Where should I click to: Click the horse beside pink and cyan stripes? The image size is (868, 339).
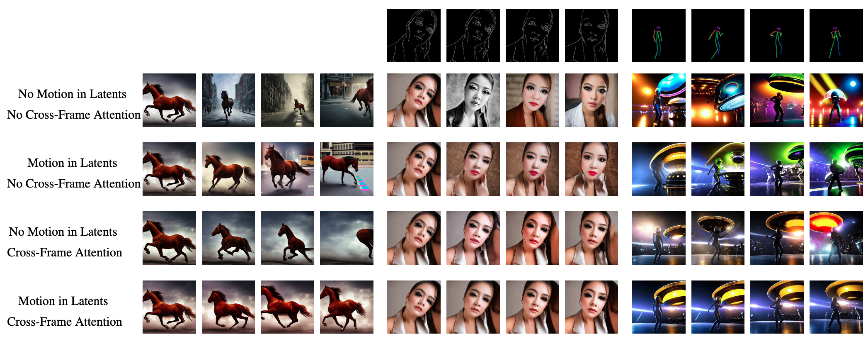pyautogui.click(x=347, y=169)
